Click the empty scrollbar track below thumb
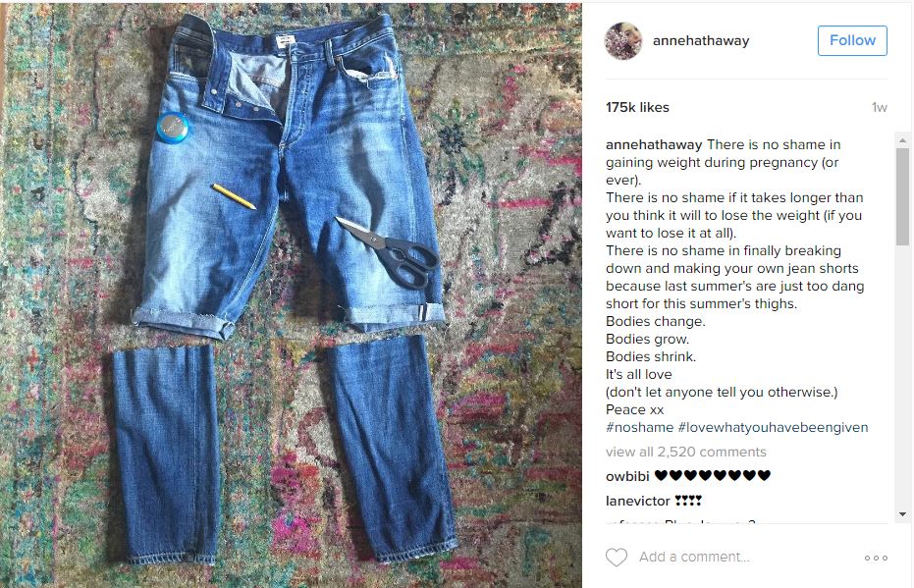This screenshot has height=588, width=914. pyautogui.click(x=902, y=377)
